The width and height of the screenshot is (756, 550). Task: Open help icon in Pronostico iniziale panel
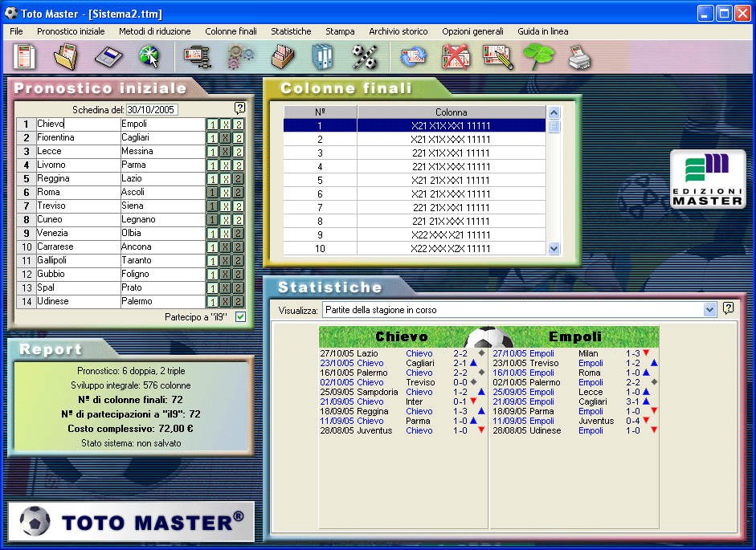click(x=239, y=108)
